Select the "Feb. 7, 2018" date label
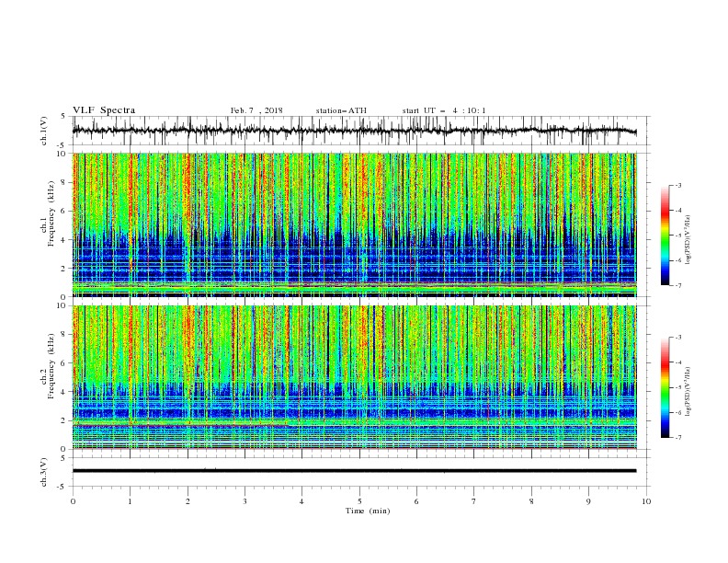Screen dimensions: 728x563 coord(256,110)
